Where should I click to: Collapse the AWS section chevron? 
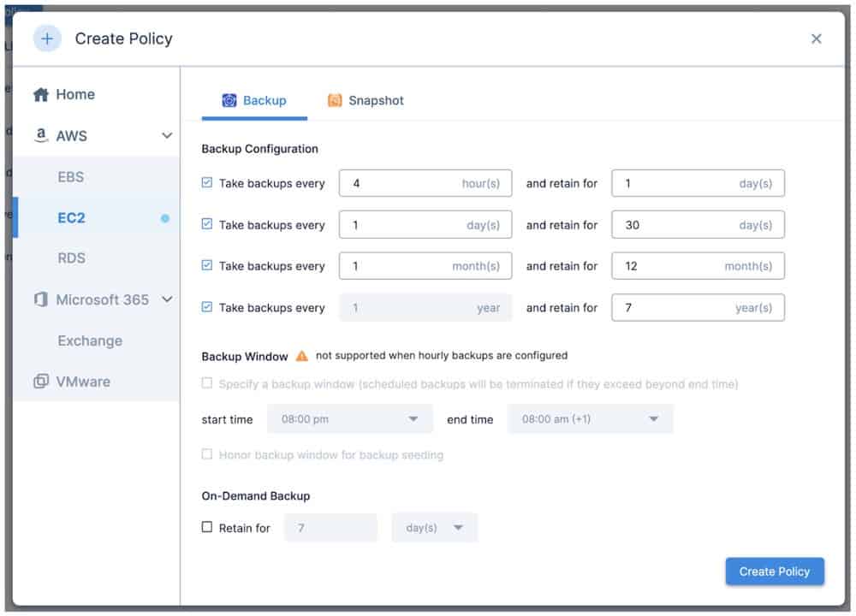167,136
